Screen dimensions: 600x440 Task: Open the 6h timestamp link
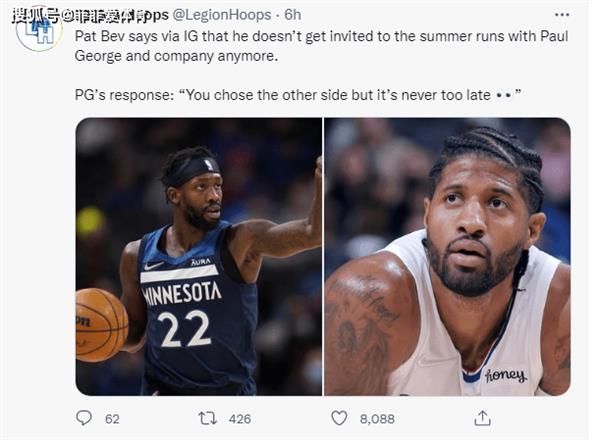click(x=292, y=15)
